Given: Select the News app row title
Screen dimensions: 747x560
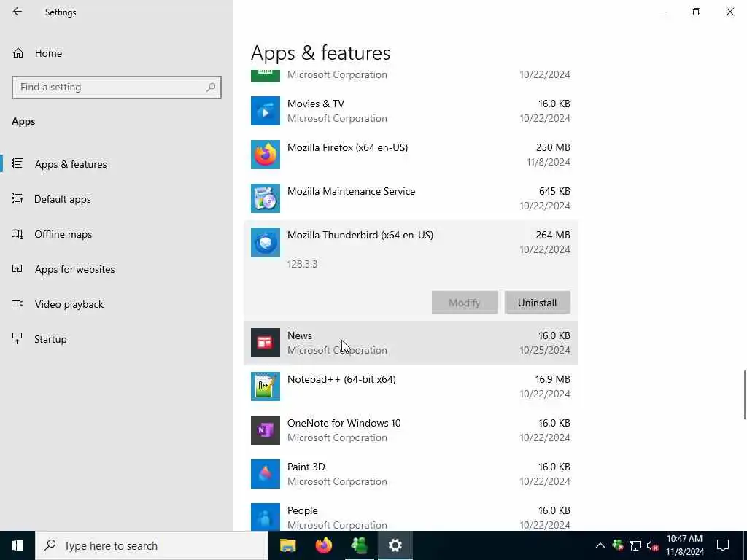Looking at the screenshot, I should coord(300,335).
